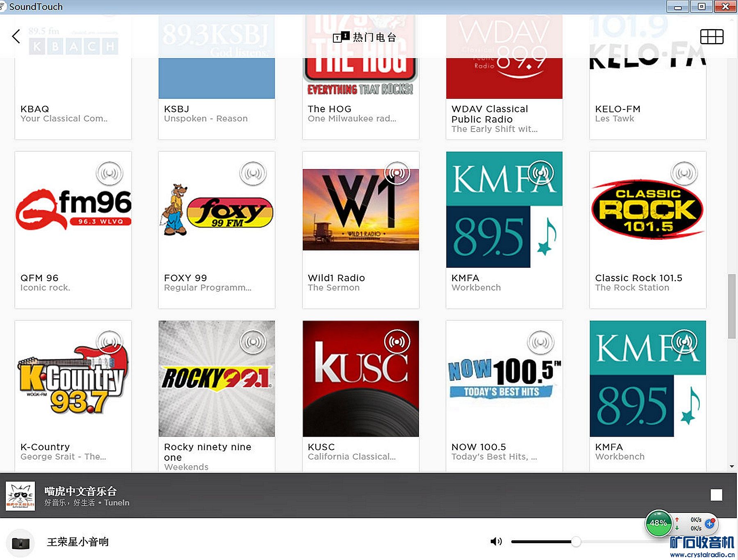This screenshot has height=560, width=738.
Task: Switch to grid view layout icon
Action: tap(712, 36)
